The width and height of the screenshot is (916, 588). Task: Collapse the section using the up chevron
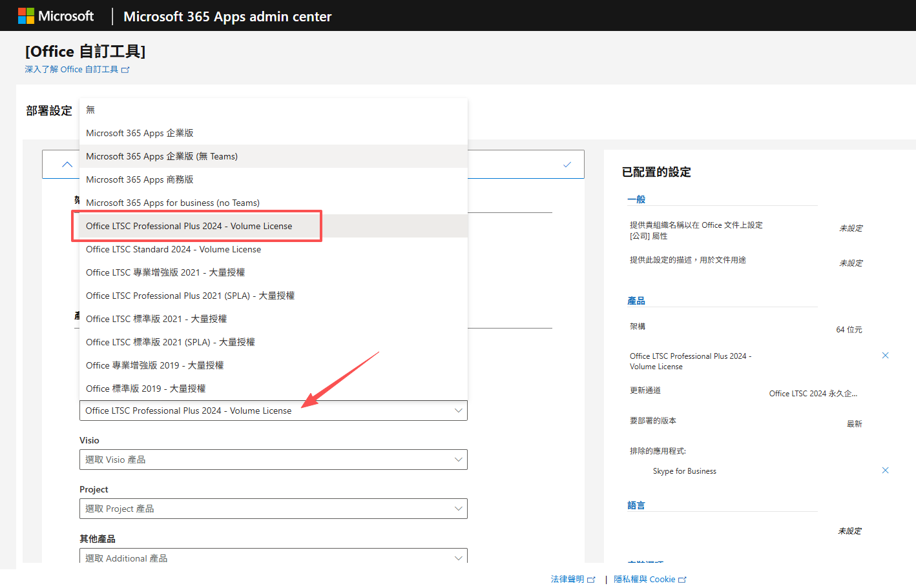click(67, 165)
